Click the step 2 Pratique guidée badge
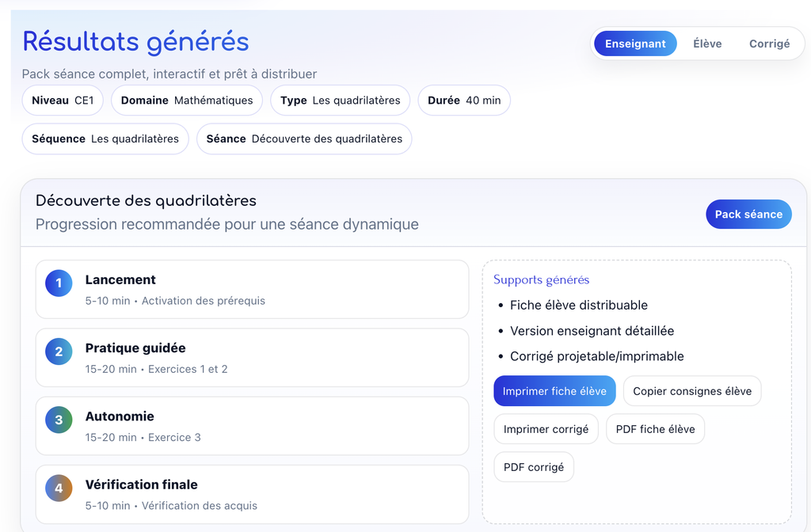The height and width of the screenshot is (532, 811). [59, 351]
